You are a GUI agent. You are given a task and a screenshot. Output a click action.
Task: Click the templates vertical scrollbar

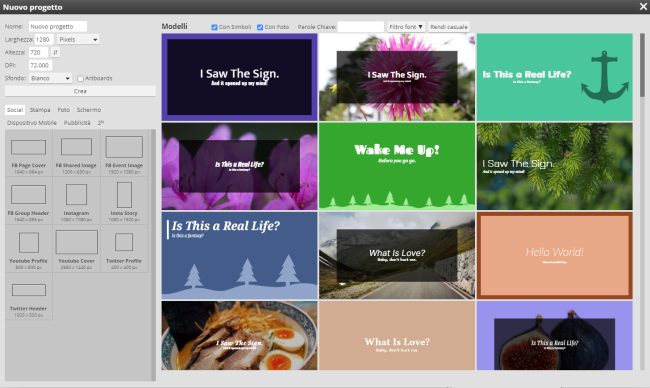pos(643,65)
